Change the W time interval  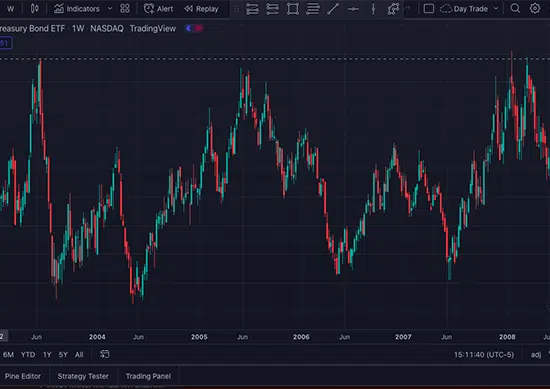pyautogui.click(x=11, y=9)
